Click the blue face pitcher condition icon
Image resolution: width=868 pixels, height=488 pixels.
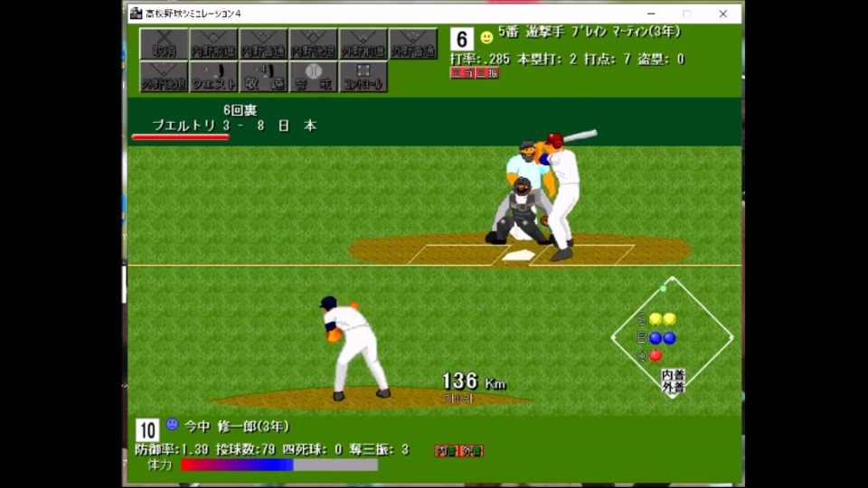coord(172,425)
